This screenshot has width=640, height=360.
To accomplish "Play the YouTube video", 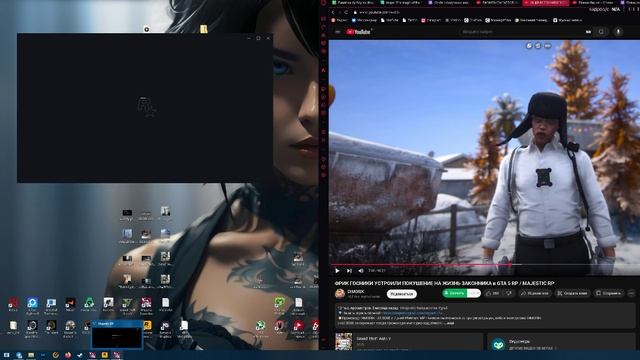I will tap(337, 270).
